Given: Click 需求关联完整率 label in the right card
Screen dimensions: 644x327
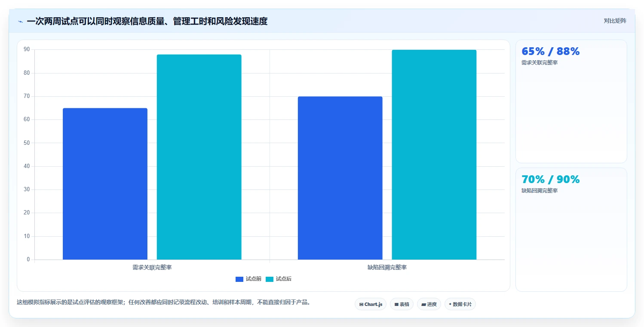Looking at the screenshot, I should [x=540, y=63].
